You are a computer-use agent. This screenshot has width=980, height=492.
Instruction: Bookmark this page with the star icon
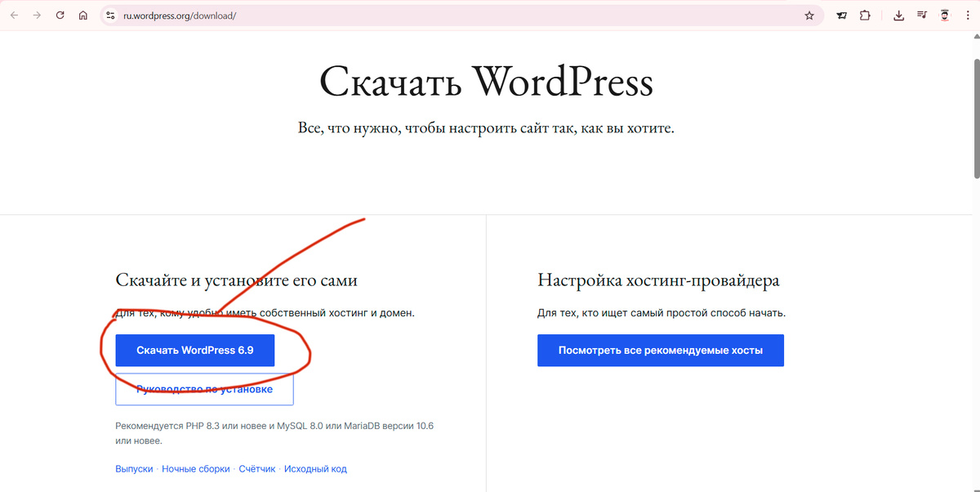click(809, 15)
